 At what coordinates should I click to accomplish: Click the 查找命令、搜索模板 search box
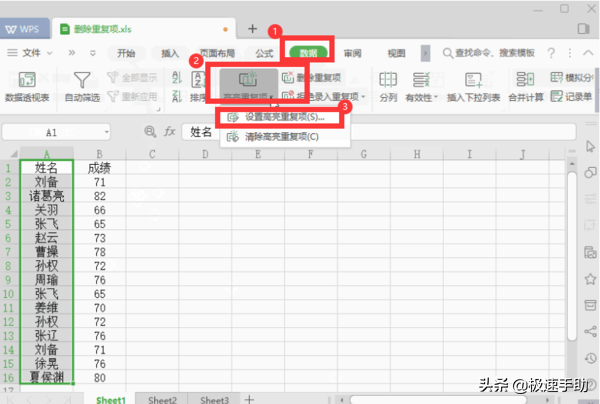[x=489, y=53]
